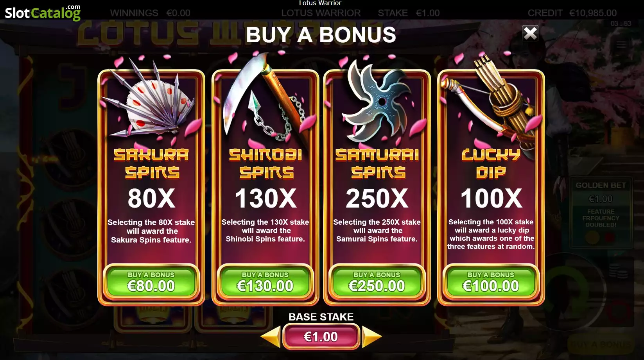Buy Samurai Spins bonus for €250.00
The width and height of the screenshot is (644, 360).
[x=377, y=282]
